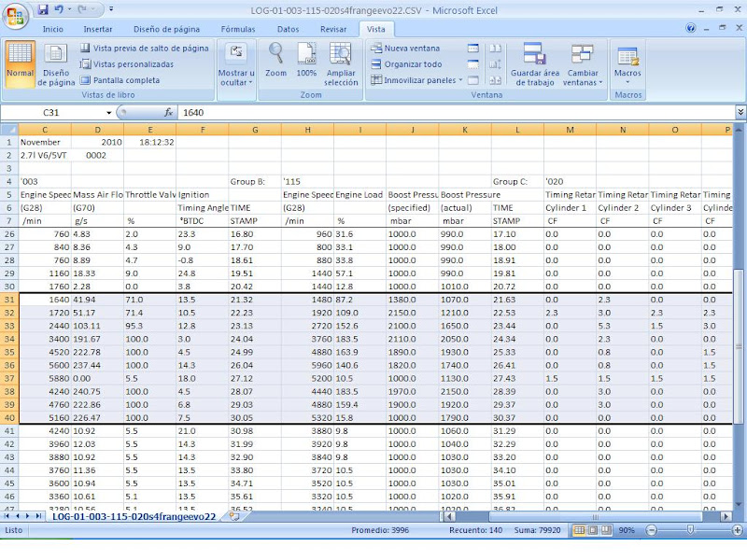
Task: Open the Insertar tab
Action: [98, 29]
